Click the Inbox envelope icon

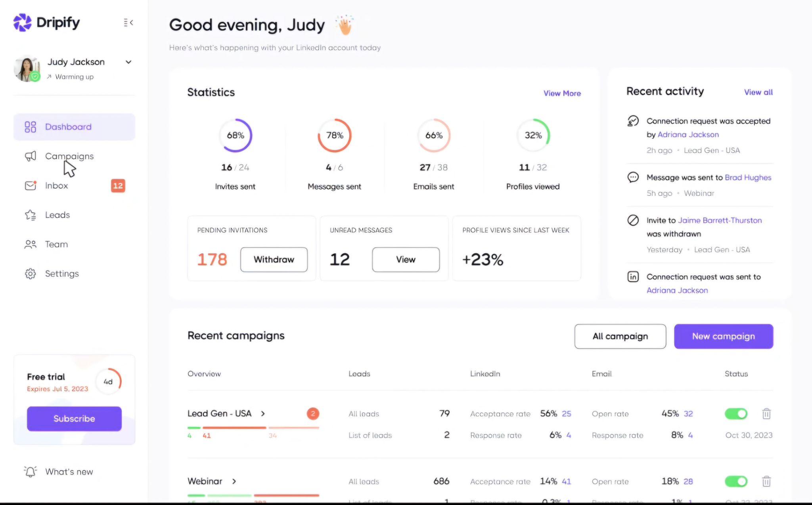pyautogui.click(x=31, y=186)
